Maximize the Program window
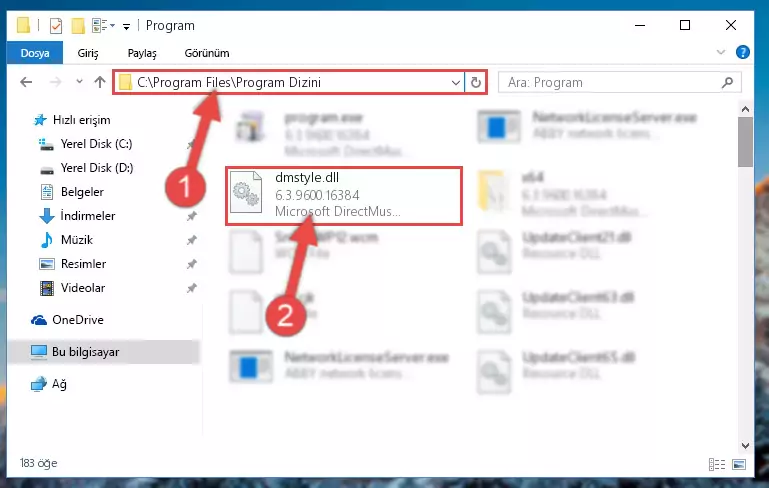 (685, 26)
